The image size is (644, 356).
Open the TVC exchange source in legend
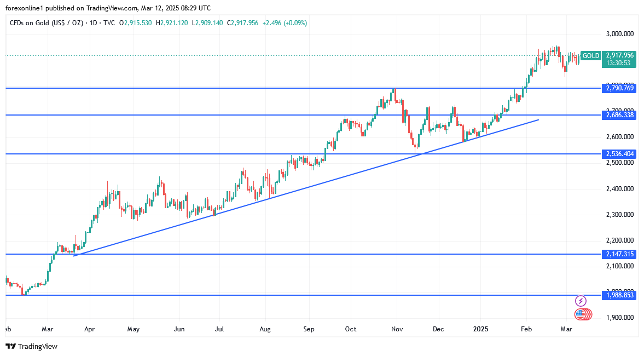click(109, 22)
